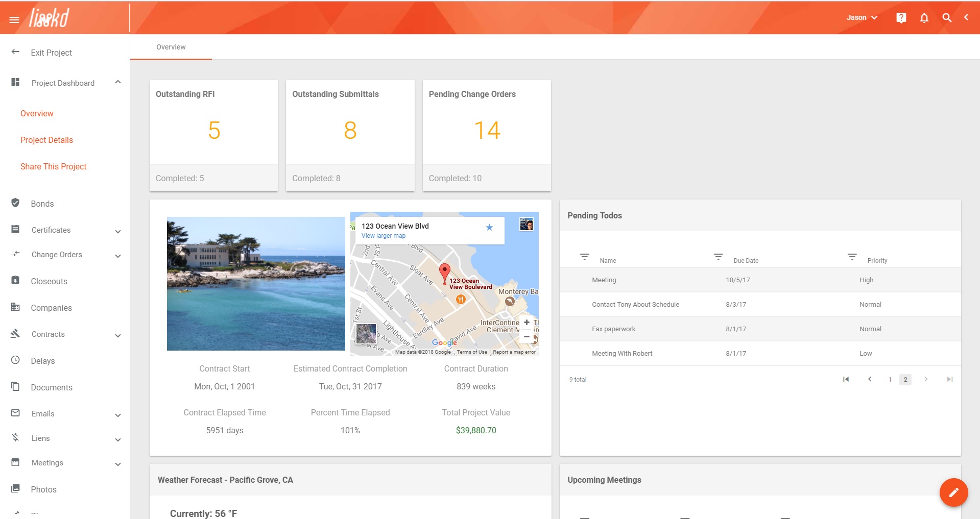The height and width of the screenshot is (519, 980).
Task: Filter todos by Name column
Action: (585, 257)
